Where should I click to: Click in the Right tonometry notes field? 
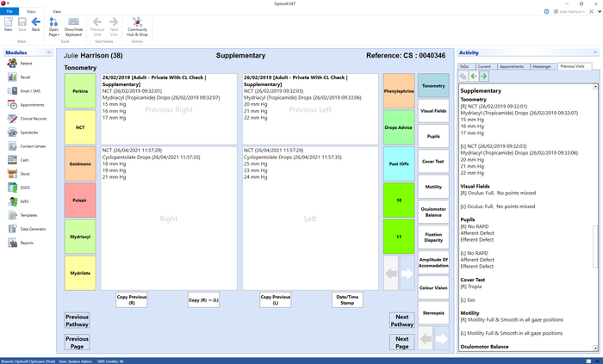[x=169, y=219]
